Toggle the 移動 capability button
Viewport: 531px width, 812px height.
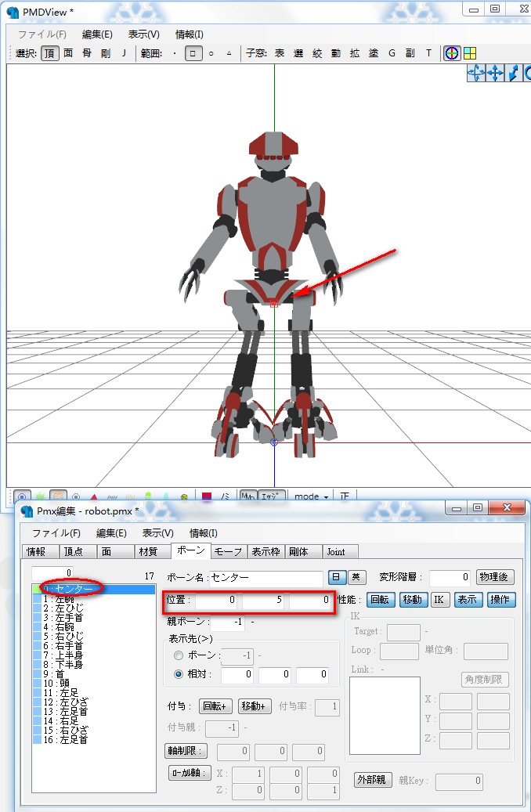click(413, 600)
